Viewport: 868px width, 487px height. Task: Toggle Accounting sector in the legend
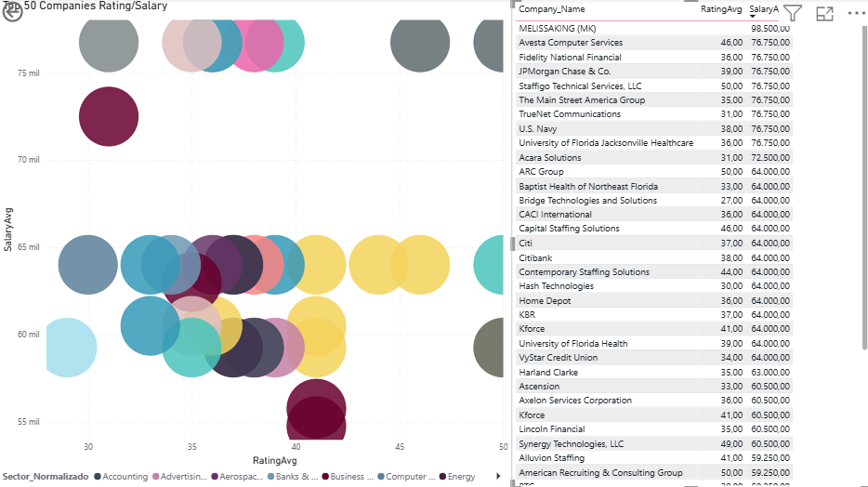[x=125, y=477]
